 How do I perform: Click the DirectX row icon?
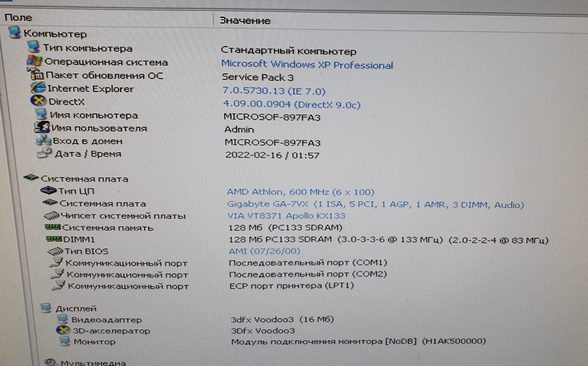38,101
